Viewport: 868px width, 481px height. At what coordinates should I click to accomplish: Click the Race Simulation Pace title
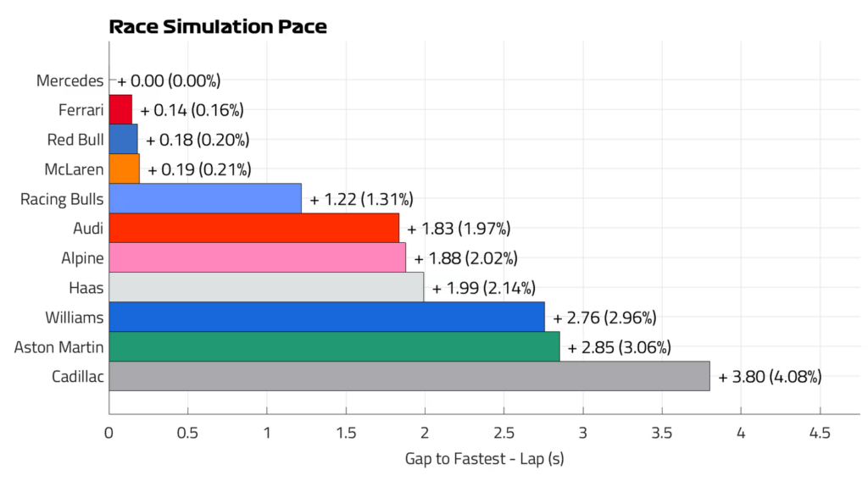coord(218,26)
